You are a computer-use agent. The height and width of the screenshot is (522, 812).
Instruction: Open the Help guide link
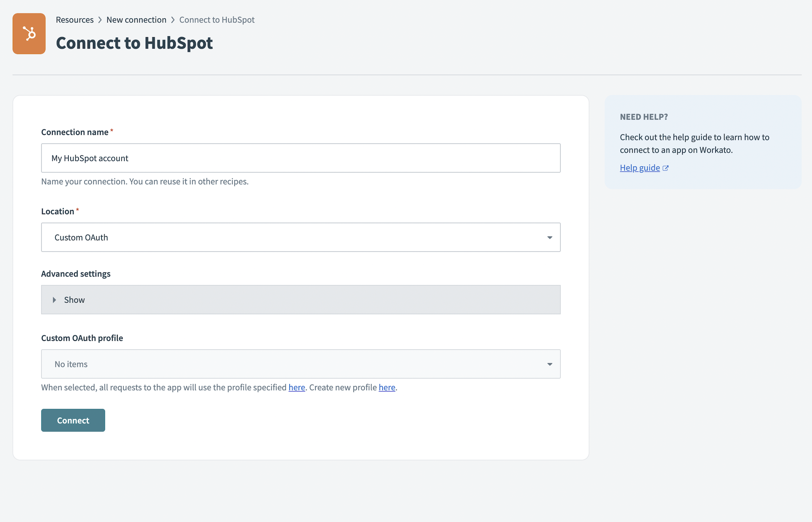coord(639,168)
